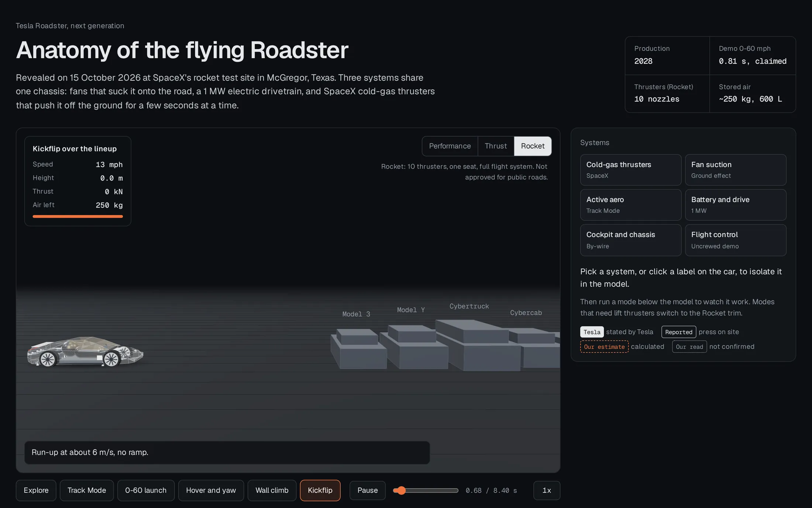Select the Flight control system card
This screenshot has width=812, height=508.
[x=736, y=240]
